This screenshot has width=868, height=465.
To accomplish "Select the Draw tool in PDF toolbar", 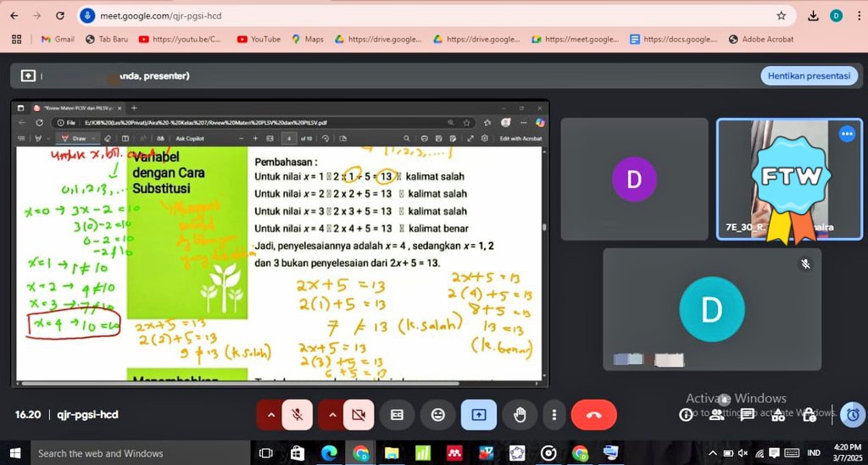I will point(75,138).
